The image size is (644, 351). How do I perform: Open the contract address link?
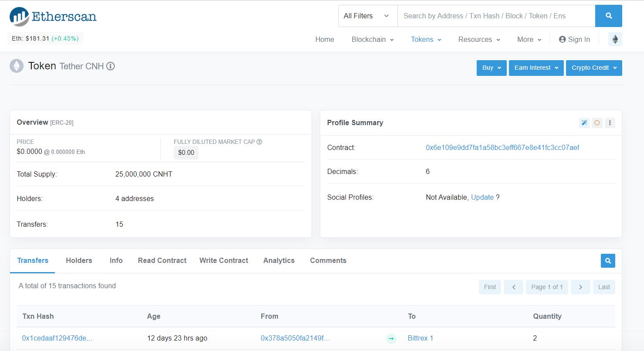tap(502, 148)
